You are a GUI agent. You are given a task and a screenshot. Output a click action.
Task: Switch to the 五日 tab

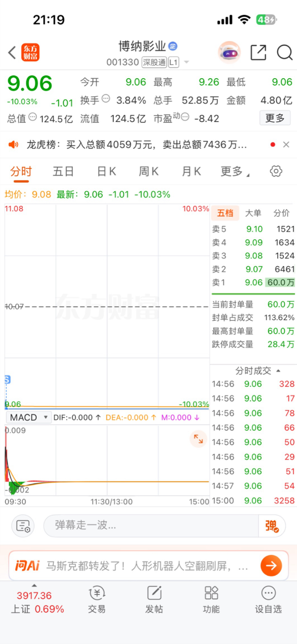(63, 171)
